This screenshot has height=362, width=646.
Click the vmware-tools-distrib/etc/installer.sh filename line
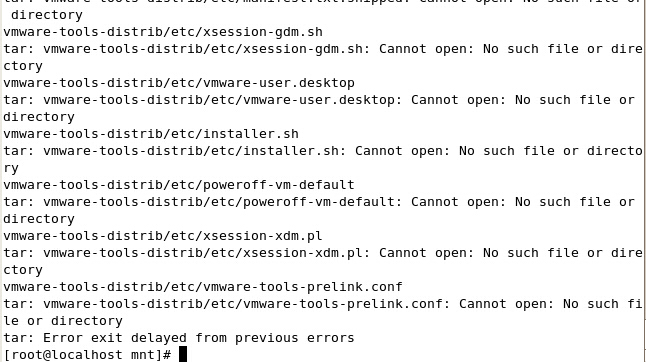tap(151, 134)
